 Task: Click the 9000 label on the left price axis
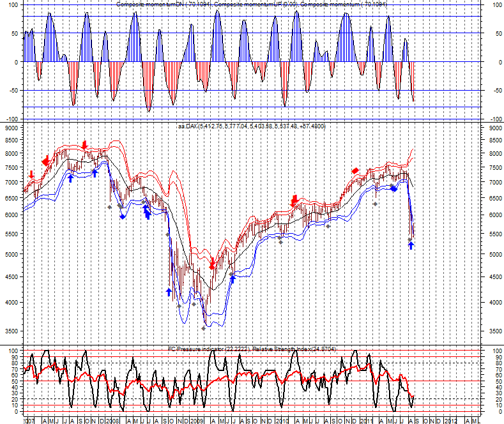tap(12, 128)
